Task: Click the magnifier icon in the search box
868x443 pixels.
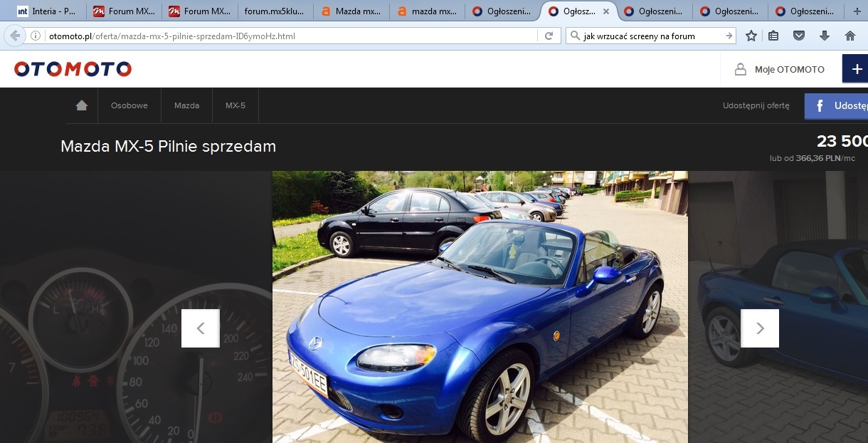Action: (x=575, y=36)
